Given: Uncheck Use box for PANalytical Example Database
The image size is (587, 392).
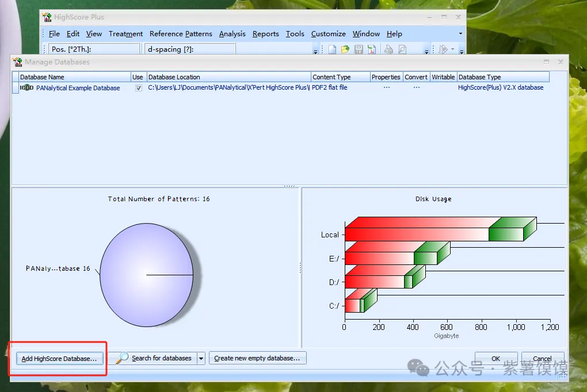Looking at the screenshot, I should (x=138, y=88).
